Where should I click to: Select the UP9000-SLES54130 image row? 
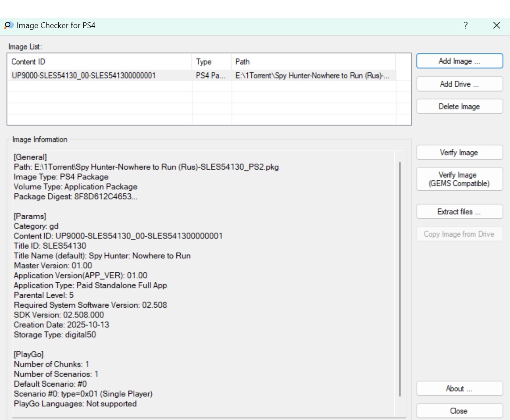click(83, 76)
